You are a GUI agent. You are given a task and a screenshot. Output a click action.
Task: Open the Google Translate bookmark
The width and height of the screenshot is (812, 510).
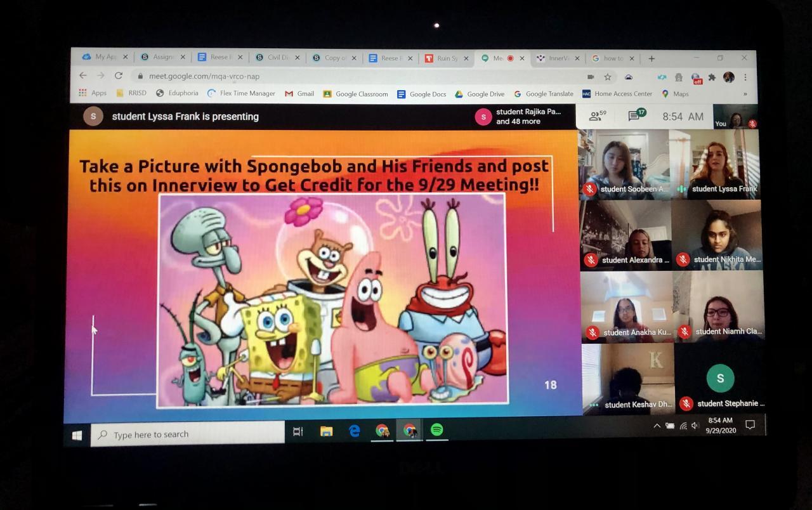(544, 94)
